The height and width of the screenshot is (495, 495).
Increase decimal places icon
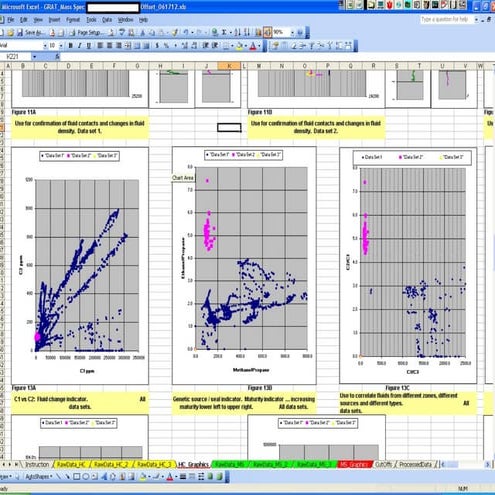coord(184,46)
